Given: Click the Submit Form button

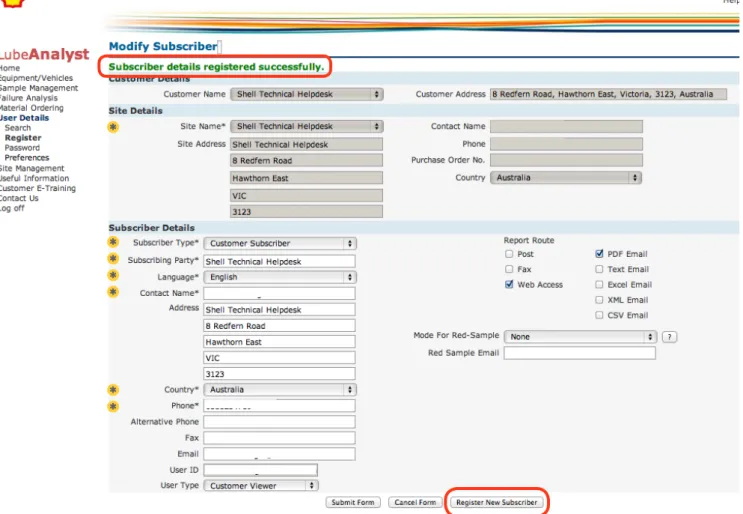Looking at the screenshot, I should click(353, 502).
